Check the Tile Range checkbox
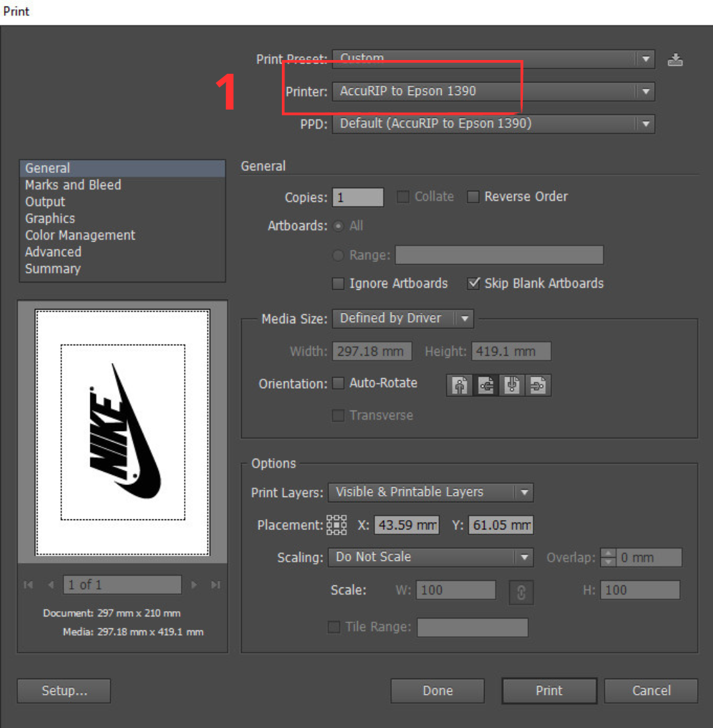This screenshot has height=728, width=713. 334,627
